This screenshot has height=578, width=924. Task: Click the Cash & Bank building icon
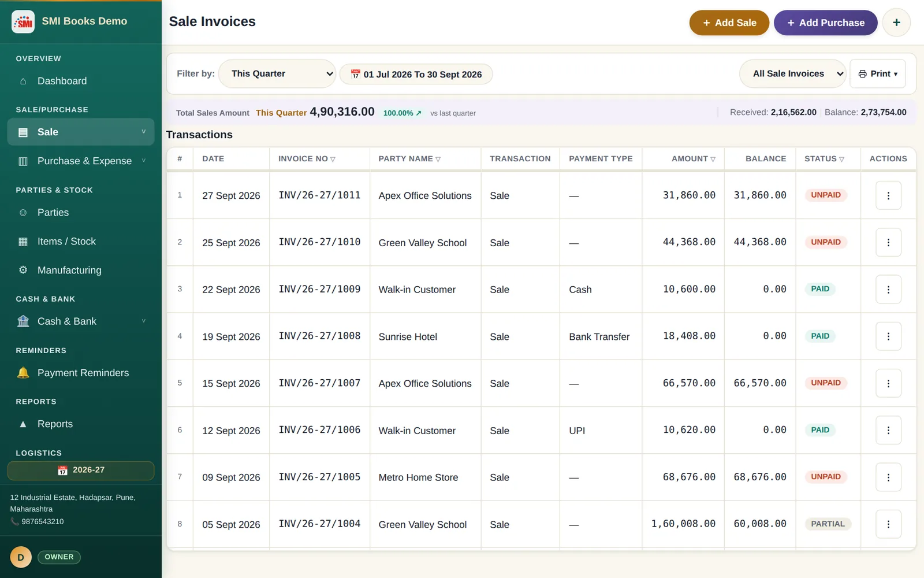tap(23, 321)
